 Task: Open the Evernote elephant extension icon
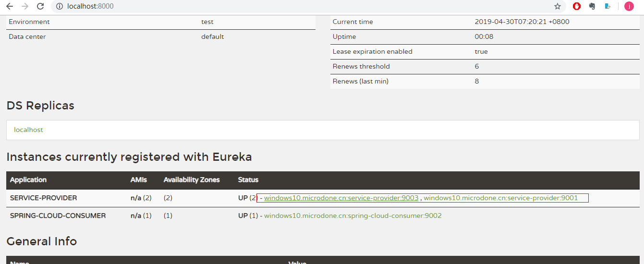(x=592, y=6)
